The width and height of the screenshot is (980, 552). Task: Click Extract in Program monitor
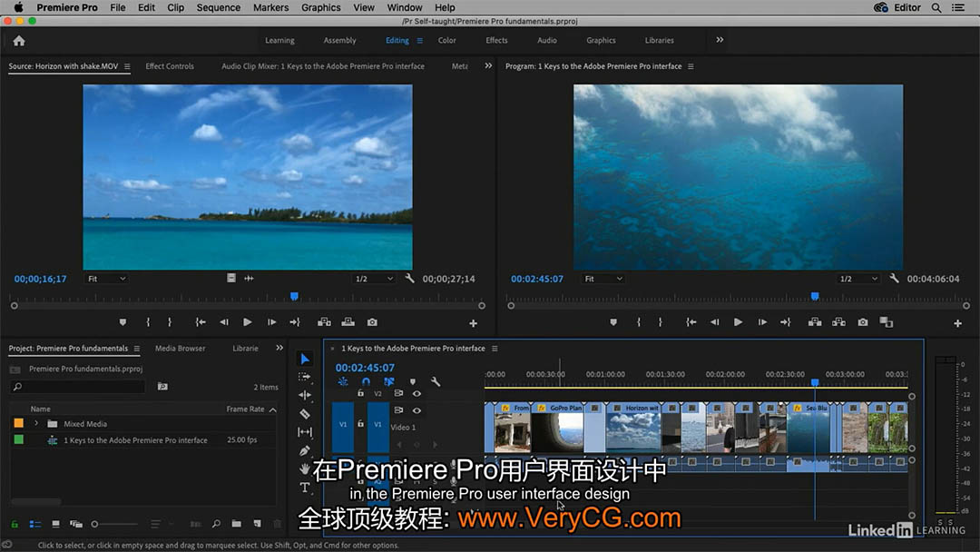838,322
